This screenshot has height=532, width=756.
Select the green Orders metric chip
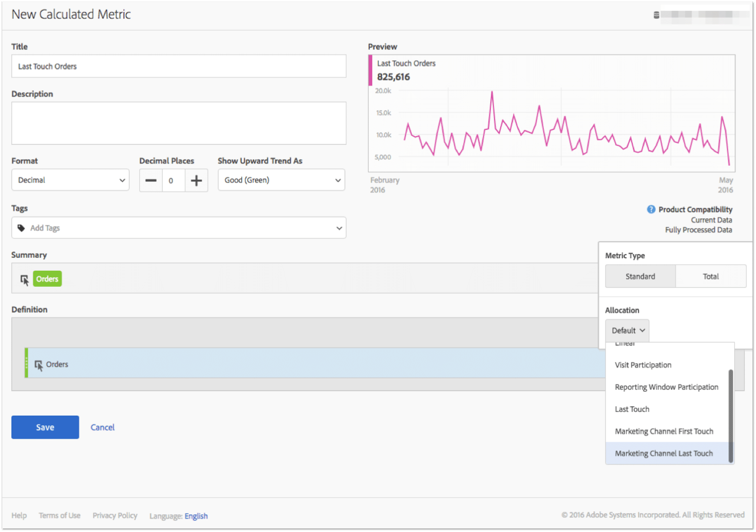pos(47,279)
